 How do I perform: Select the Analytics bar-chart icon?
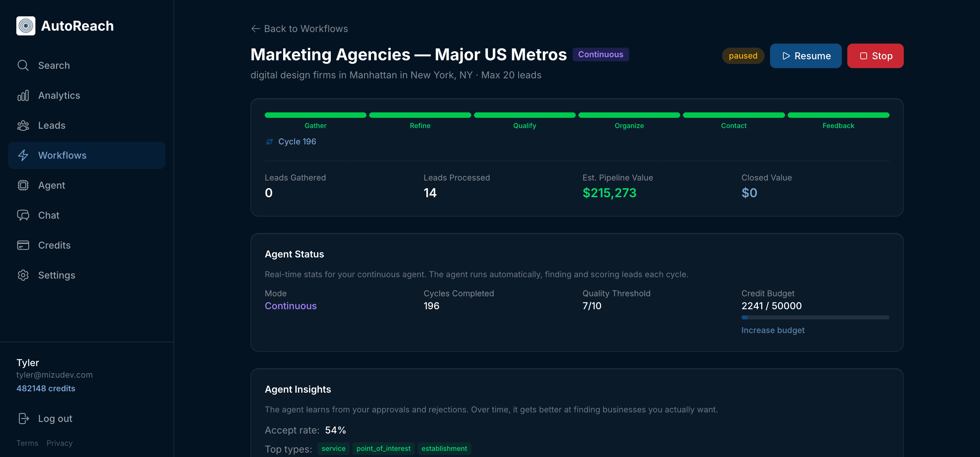23,95
